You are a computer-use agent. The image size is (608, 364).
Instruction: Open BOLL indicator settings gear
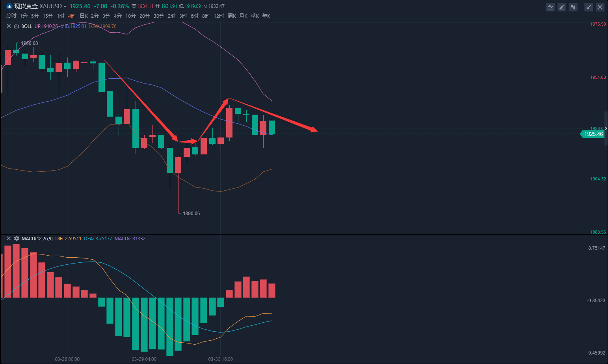(17, 26)
